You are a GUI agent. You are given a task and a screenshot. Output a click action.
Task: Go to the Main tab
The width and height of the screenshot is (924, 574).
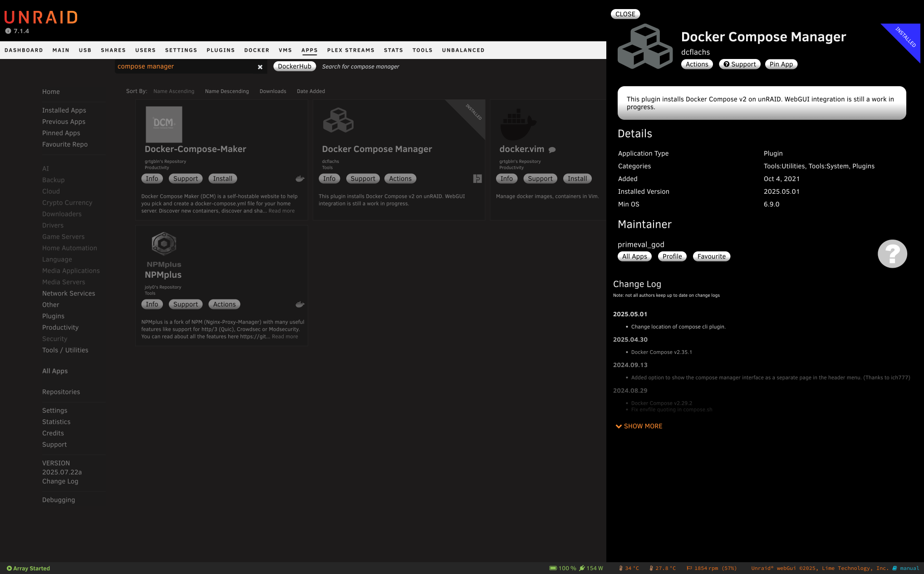point(61,50)
